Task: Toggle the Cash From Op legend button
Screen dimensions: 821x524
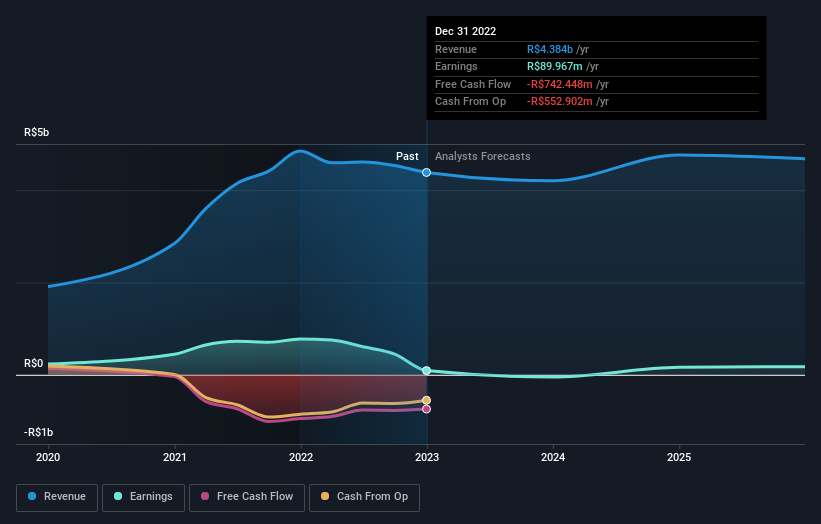Action: pyautogui.click(x=364, y=497)
